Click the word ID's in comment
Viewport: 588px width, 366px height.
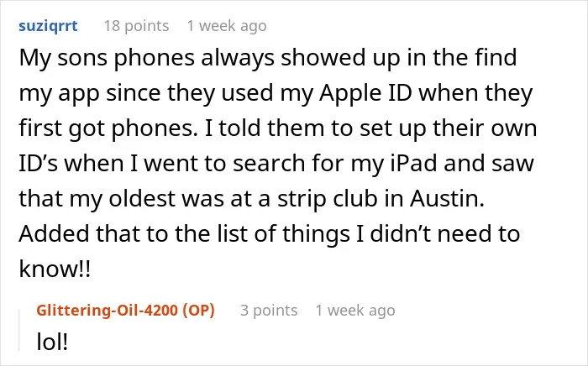[x=39, y=164]
